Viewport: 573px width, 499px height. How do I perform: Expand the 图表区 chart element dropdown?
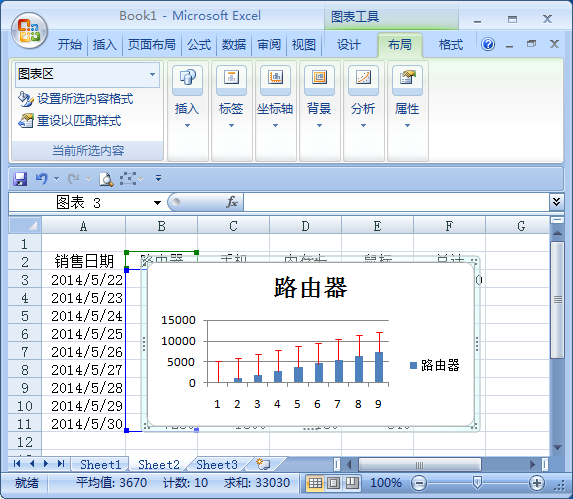152,74
